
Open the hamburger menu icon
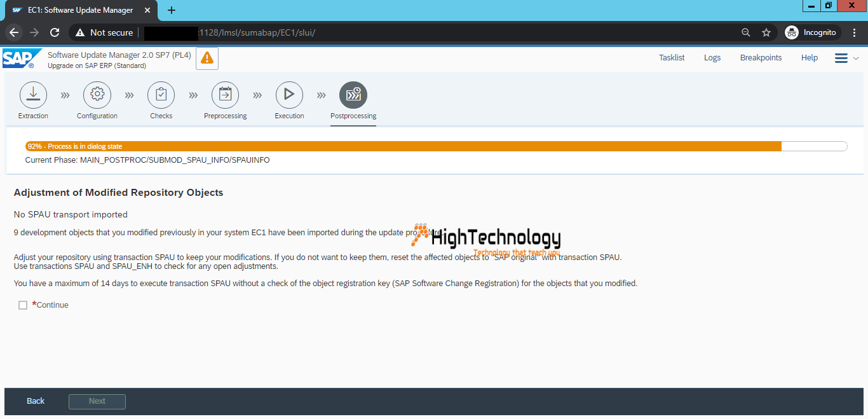pyautogui.click(x=841, y=58)
